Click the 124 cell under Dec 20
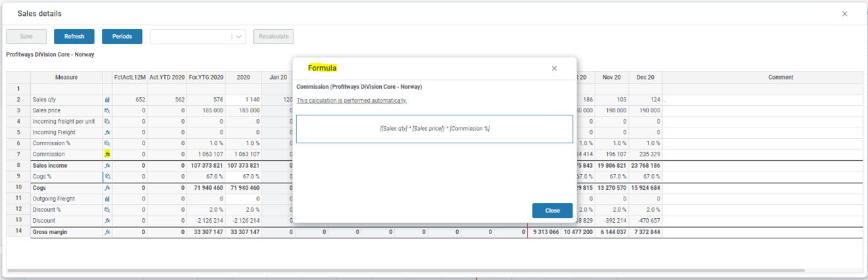Image resolution: width=868 pixels, height=280 pixels. [x=645, y=99]
